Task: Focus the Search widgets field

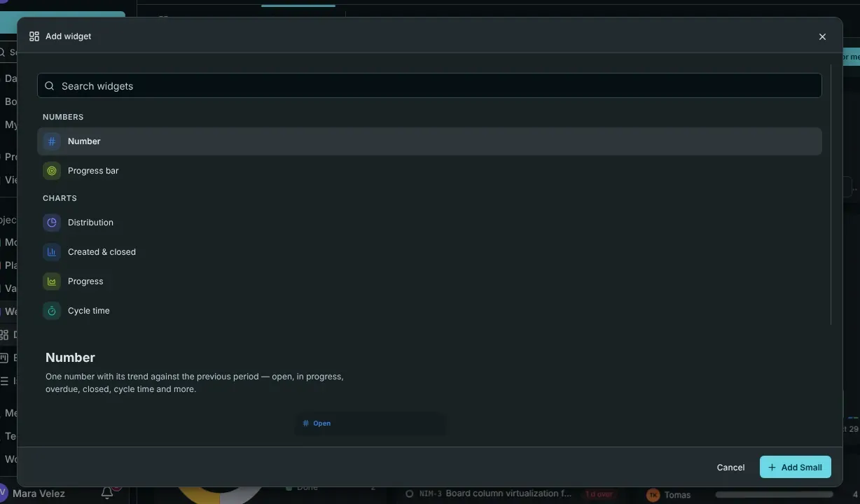Action: tap(429, 86)
